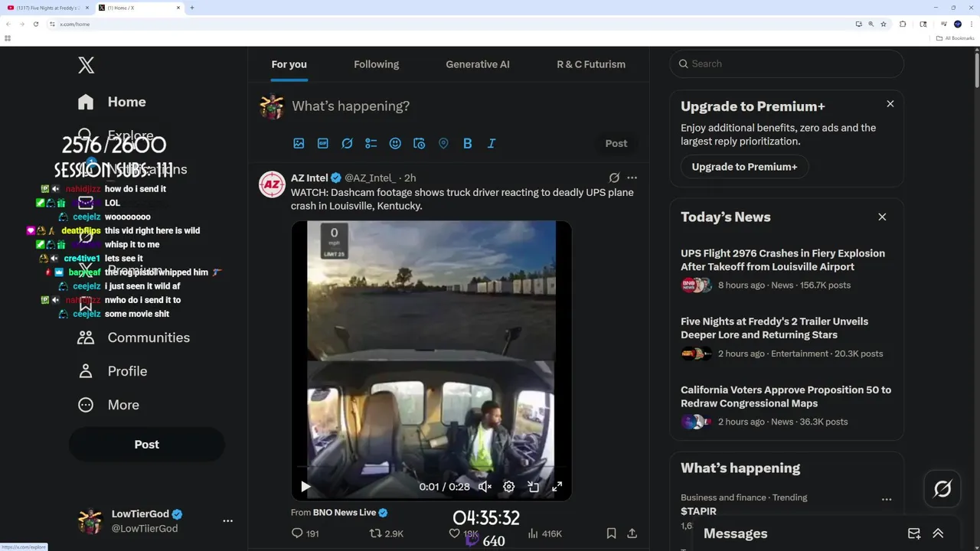Switch to the For you tab

289,64
